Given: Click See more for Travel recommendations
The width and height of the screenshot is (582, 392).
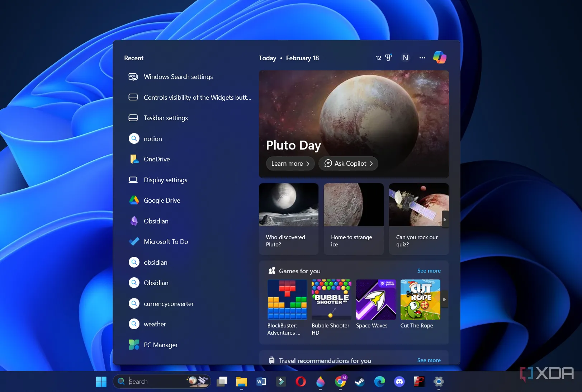Looking at the screenshot, I should 429,360.
